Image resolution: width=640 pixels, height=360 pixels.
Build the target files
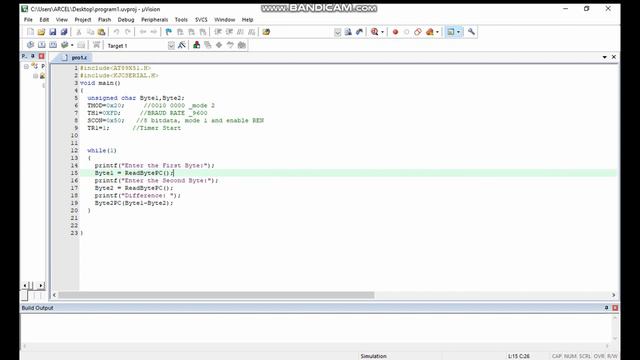pos(42,45)
